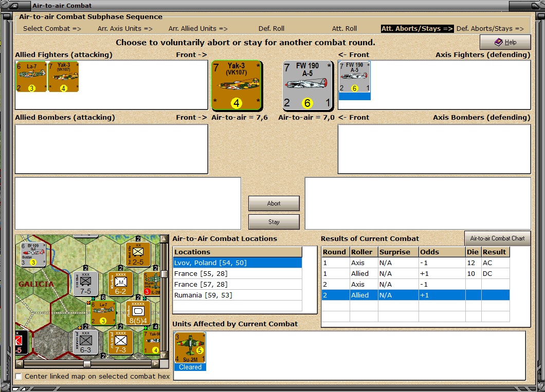Click the 2-5 unit counter on the map

(x=138, y=254)
